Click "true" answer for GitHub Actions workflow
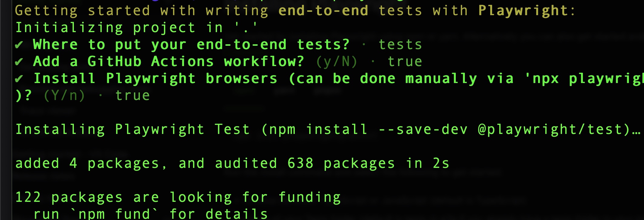 [x=405, y=62]
